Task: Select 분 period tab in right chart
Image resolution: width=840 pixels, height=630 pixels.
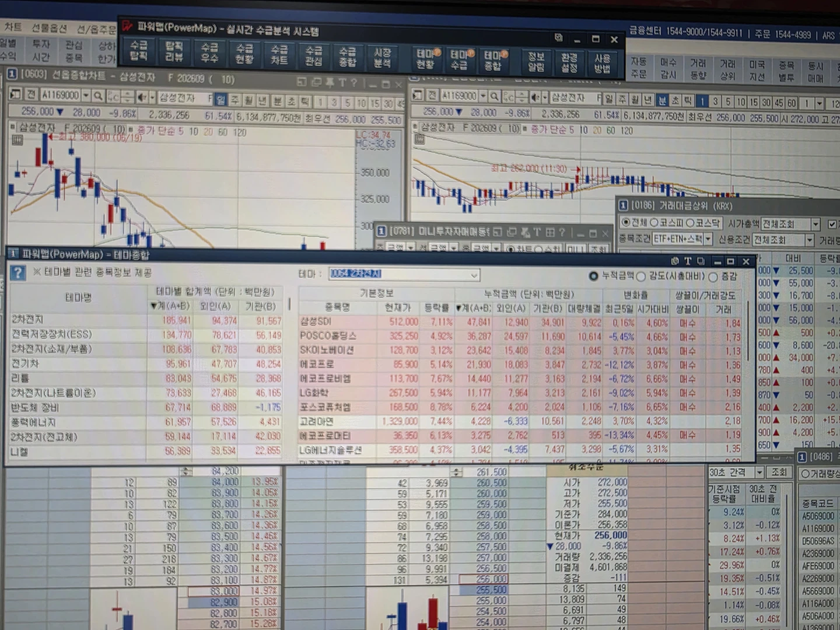Action: [661, 100]
